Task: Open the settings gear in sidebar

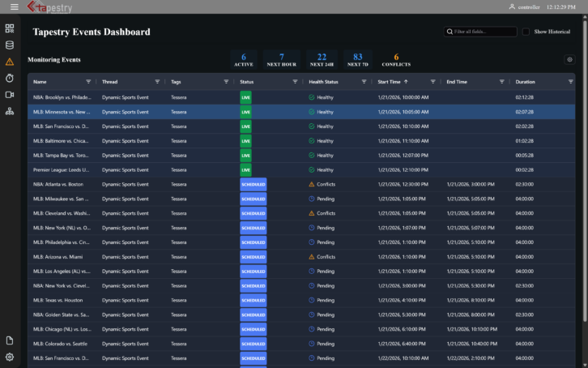Action: [x=10, y=357]
